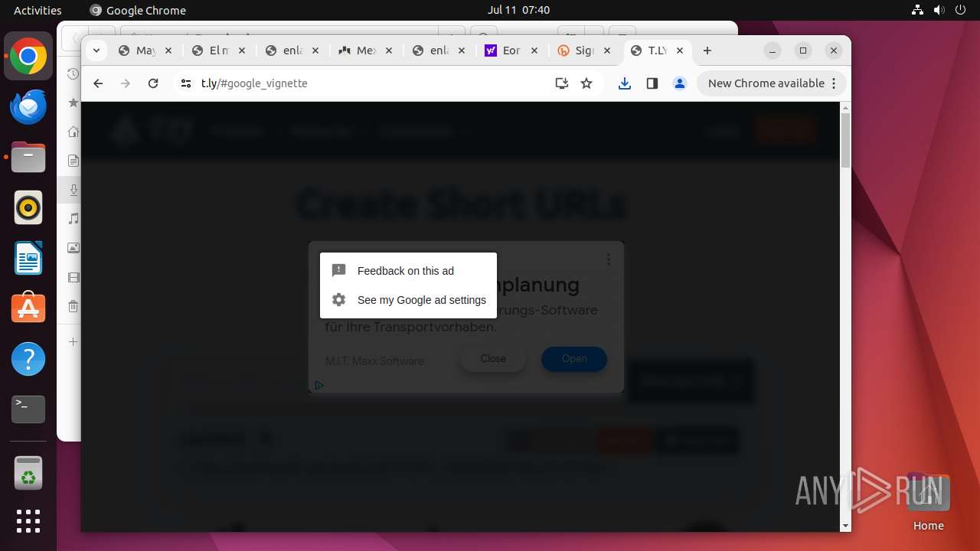Close the 'El m' tab
The height and width of the screenshot is (551, 980).
click(x=242, y=51)
